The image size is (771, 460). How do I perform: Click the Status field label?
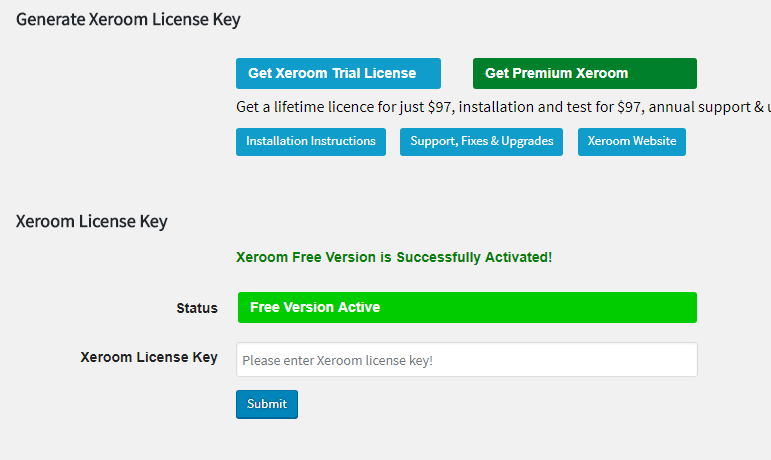197,308
